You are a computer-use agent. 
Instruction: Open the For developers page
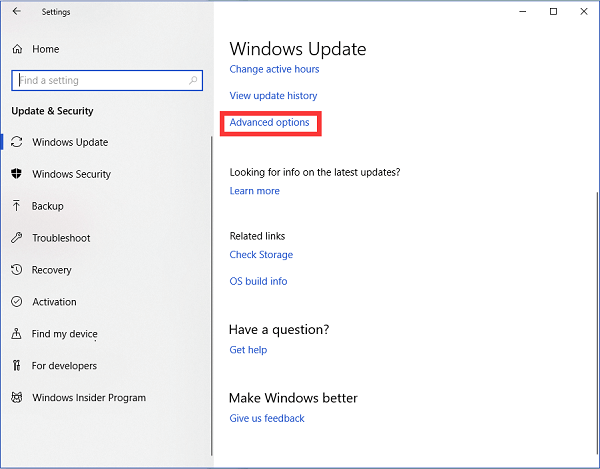pos(64,366)
